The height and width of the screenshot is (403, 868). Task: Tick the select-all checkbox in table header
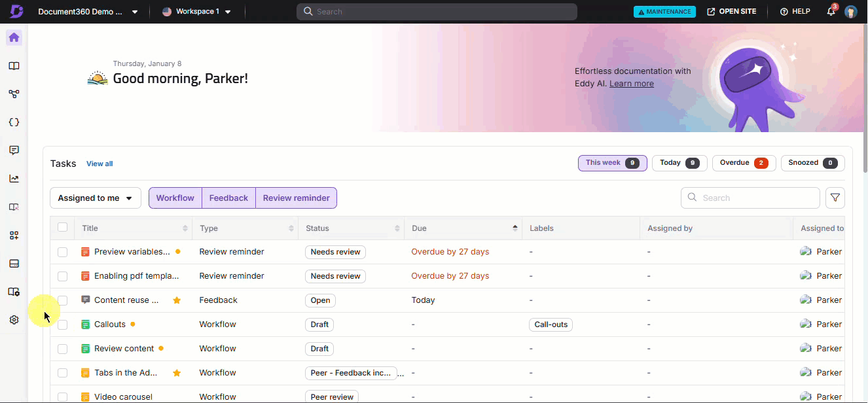62,228
